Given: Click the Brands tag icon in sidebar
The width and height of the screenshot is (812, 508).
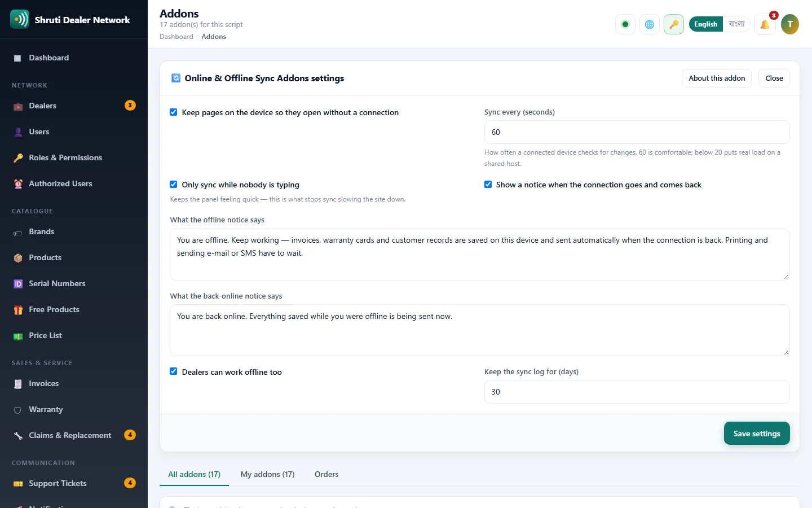Looking at the screenshot, I should (18, 232).
